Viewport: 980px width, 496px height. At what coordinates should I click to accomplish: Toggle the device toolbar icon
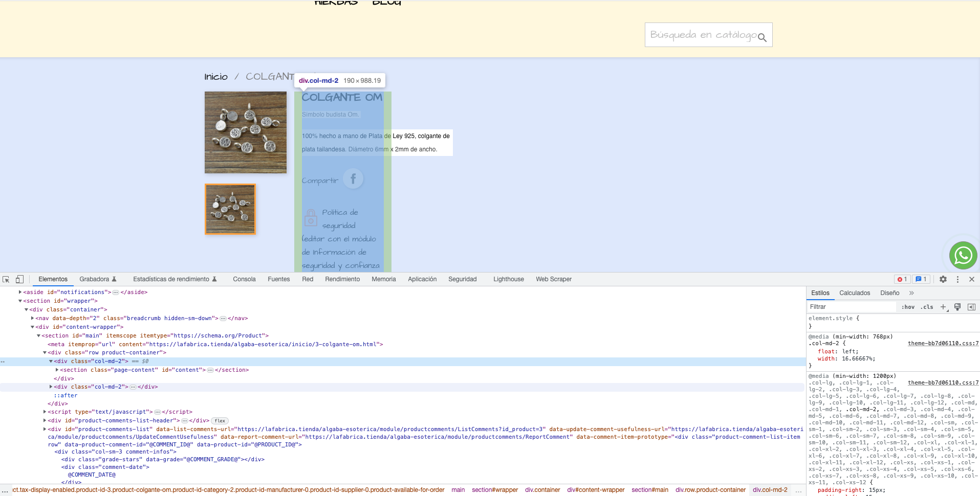[x=19, y=279]
